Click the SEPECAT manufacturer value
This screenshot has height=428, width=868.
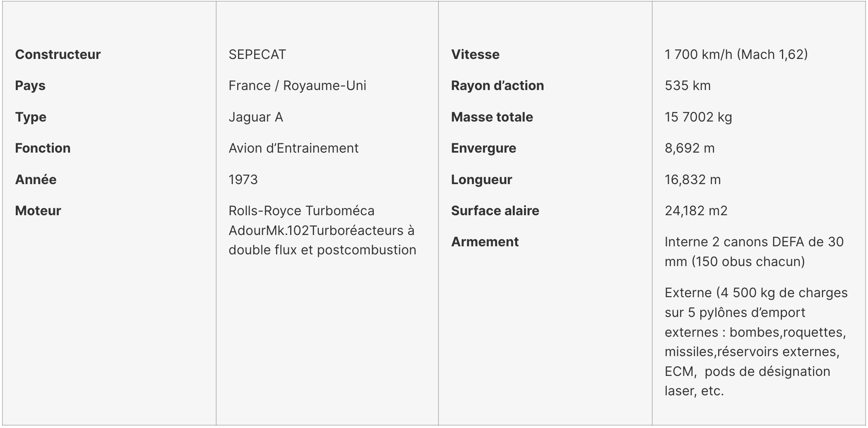point(257,55)
